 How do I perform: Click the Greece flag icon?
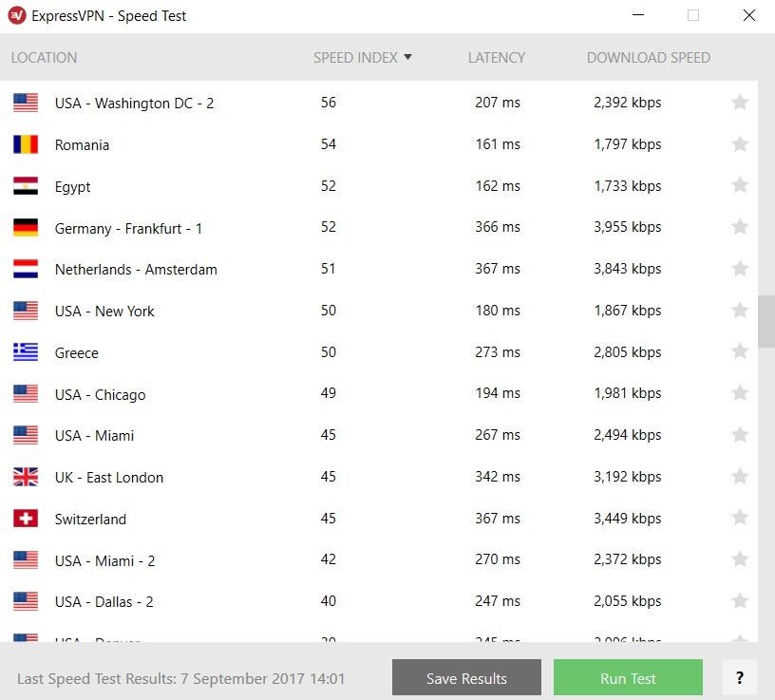[26, 352]
